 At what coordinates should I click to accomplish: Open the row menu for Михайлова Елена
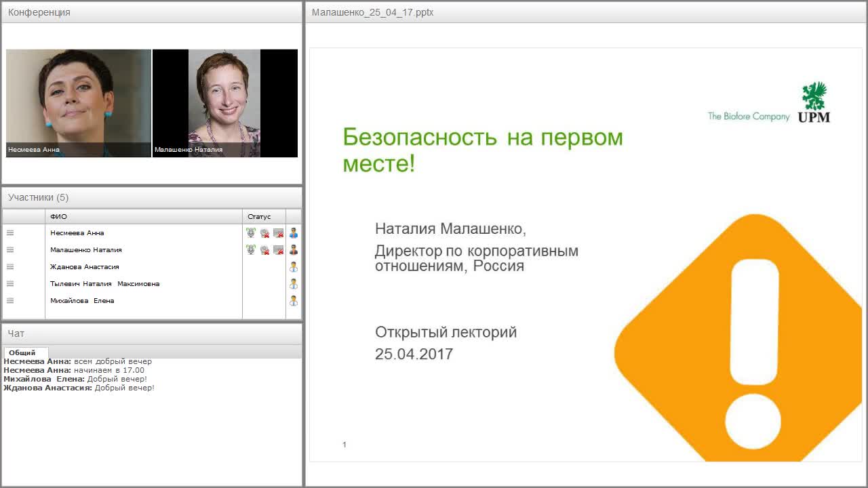pos(9,300)
